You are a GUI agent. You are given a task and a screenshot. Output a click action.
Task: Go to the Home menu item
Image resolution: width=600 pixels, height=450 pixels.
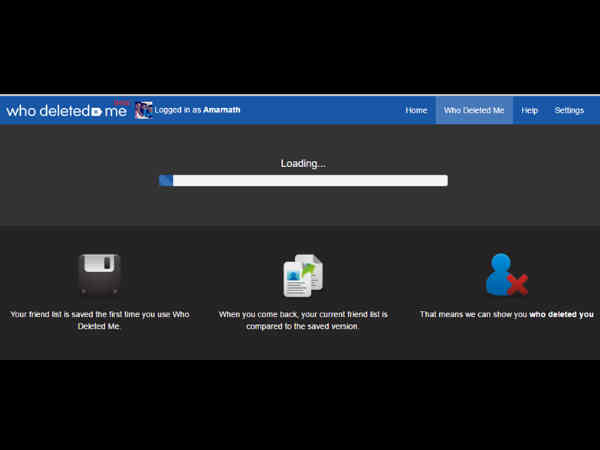416,110
